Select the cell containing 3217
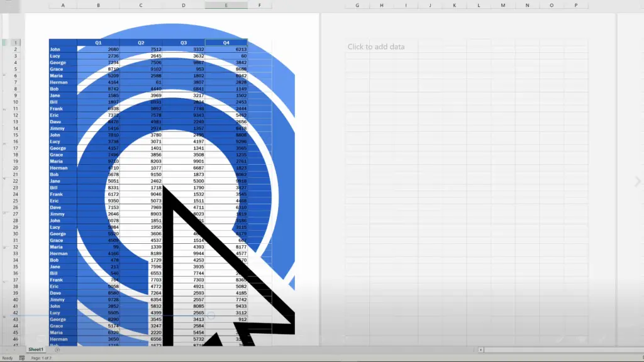Viewport: 644px width, 362px height. coord(184,96)
